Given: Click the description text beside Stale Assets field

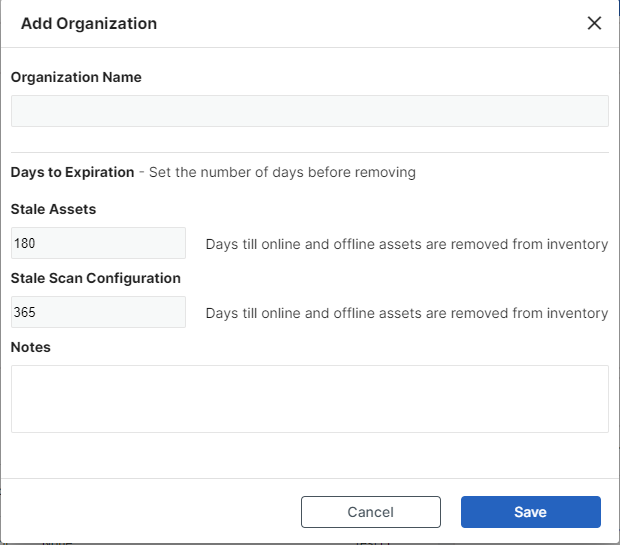Looking at the screenshot, I should (x=406, y=244).
